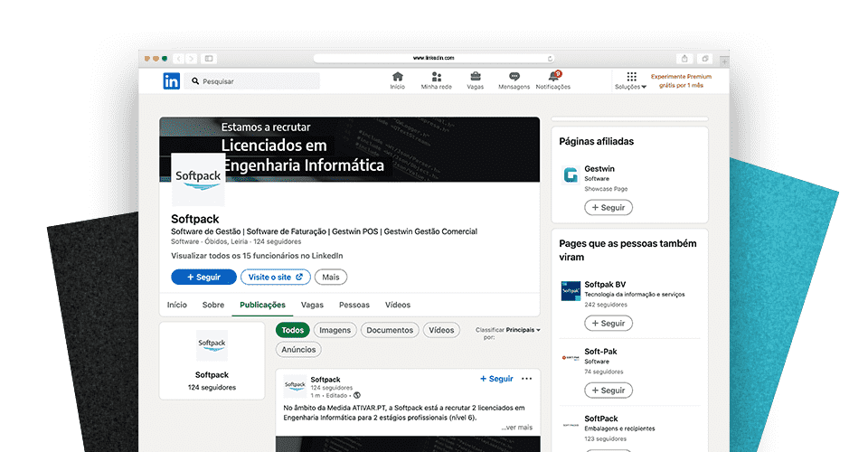
Task: Click in the Pesquisar search field
Action: [x=253, y=81]
